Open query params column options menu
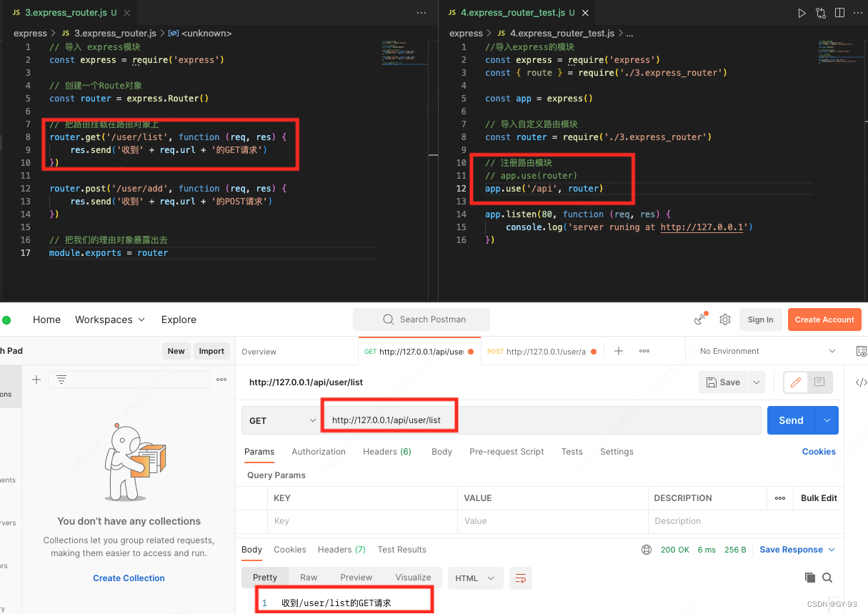Viewport: 868px width, 614px height. tap(779, 498)
